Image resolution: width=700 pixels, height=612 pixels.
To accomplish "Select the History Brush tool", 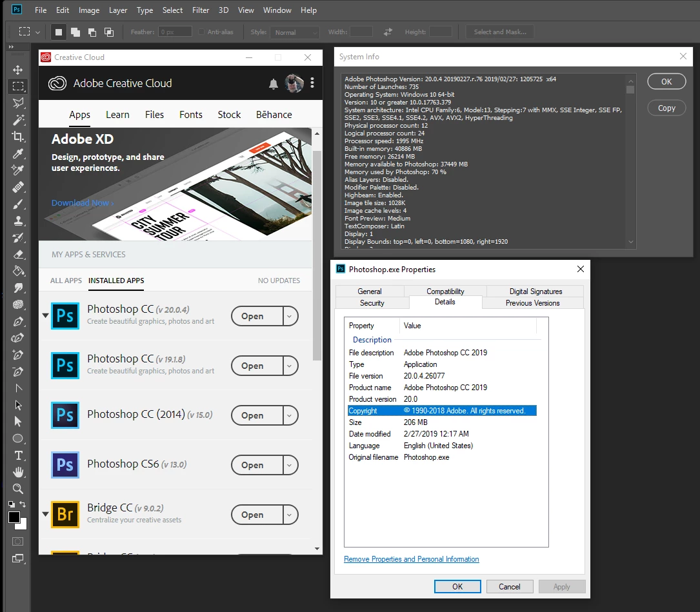I will click(x=18, y=237).
